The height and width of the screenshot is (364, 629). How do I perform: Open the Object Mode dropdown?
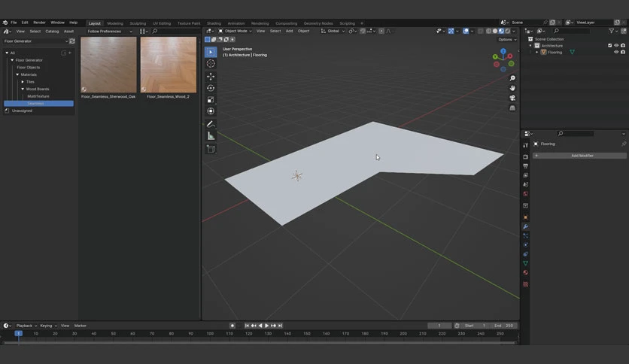coord(235,31)
